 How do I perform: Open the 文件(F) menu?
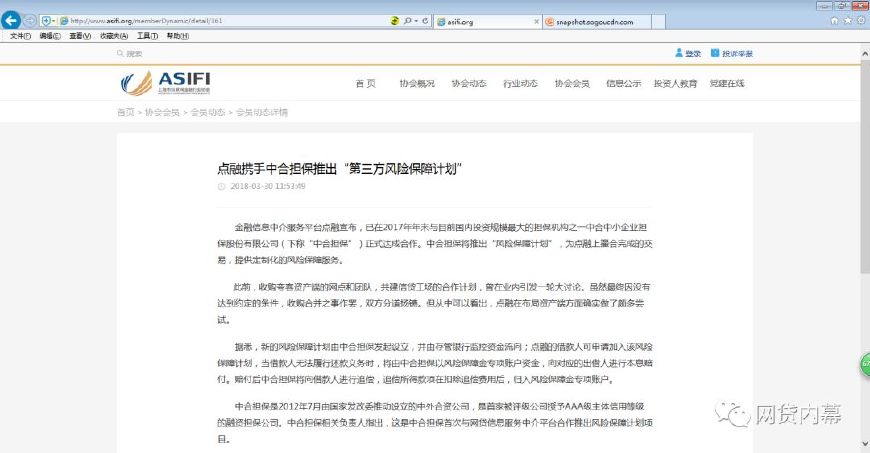(21, 36)
